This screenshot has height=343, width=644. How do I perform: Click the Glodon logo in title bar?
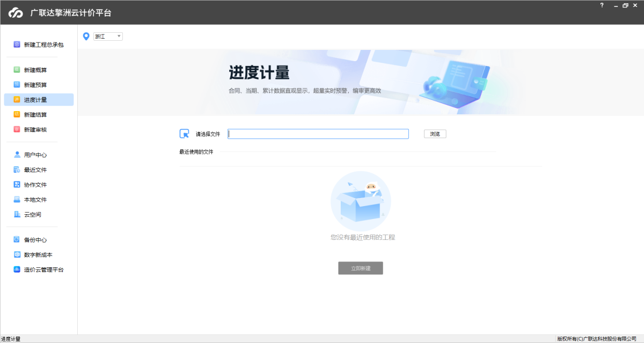pos(16,11)
